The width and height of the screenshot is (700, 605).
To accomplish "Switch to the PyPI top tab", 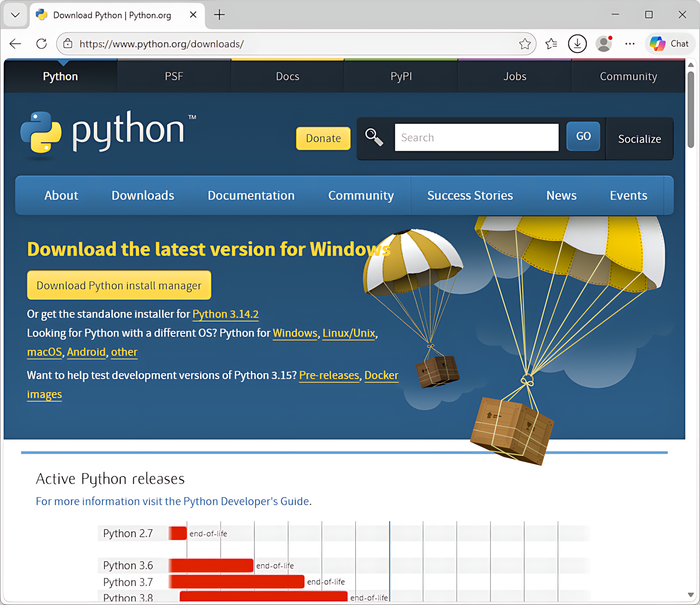I will (x=401, y=76).
